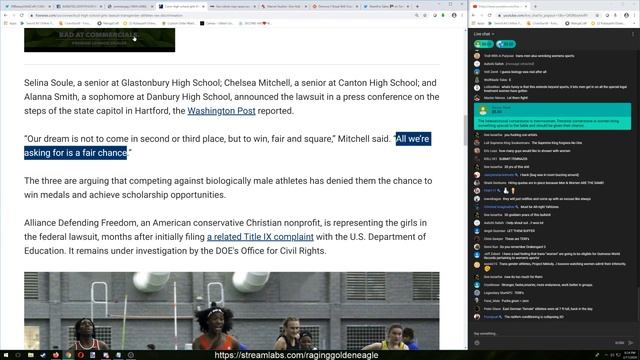This screenshot has height=360, width=640.
Task: Open File Explorer from the taskbar
Action: (x=31, y=355)
